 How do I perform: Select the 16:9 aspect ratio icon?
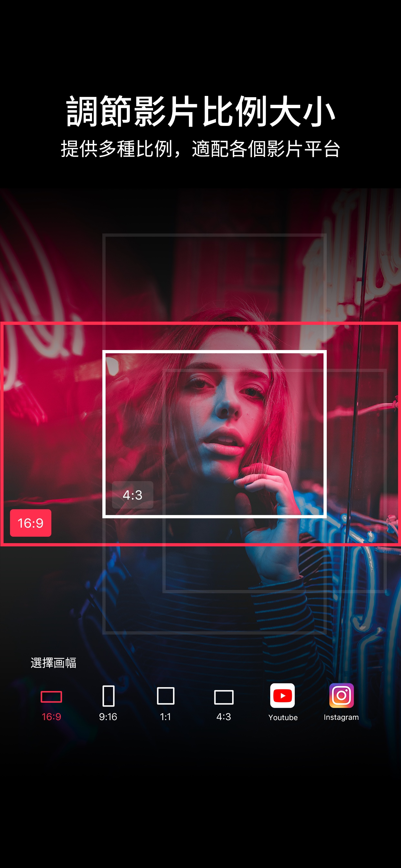[51, 697]
